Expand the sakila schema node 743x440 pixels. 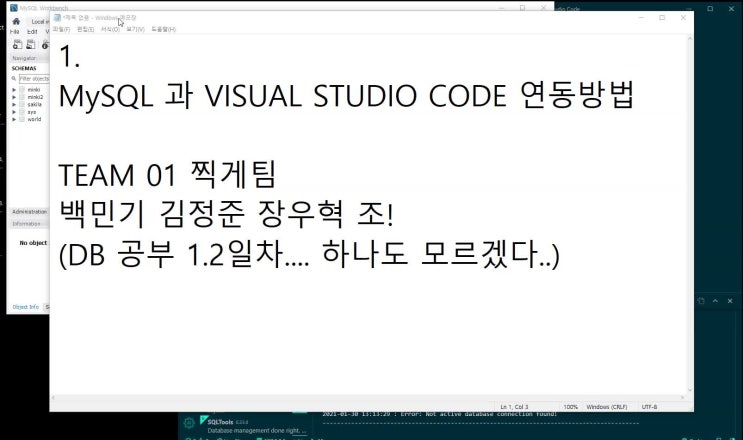(x=14, y=105)
